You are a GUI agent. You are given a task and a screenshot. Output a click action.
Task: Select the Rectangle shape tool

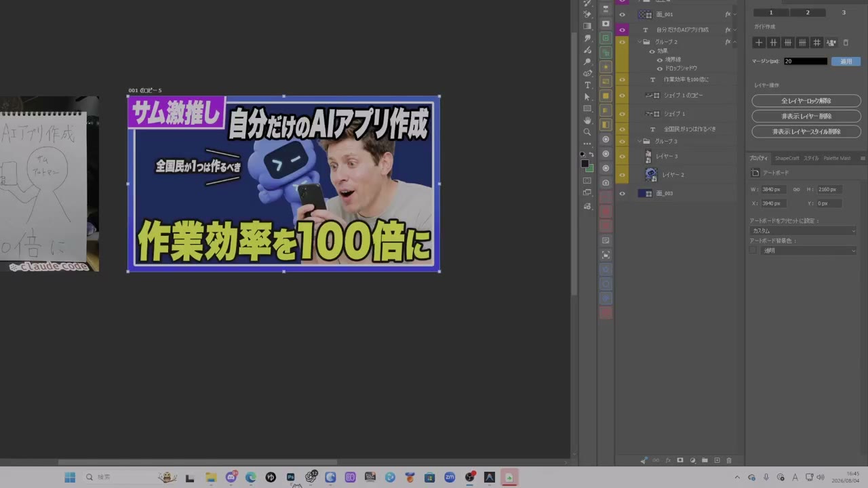[x=587, y=108]
